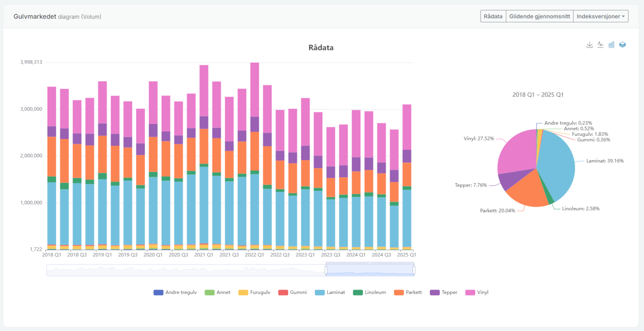Screen dimensions: 644x331
Task: Click the Vinyl legend color swatch
Action: click(470, 292)
